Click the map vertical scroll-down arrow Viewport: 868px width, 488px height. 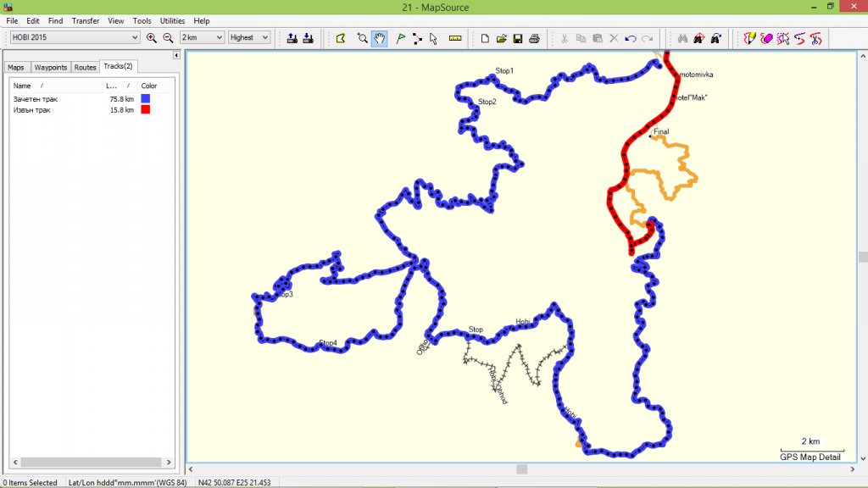tap(862, 458)
